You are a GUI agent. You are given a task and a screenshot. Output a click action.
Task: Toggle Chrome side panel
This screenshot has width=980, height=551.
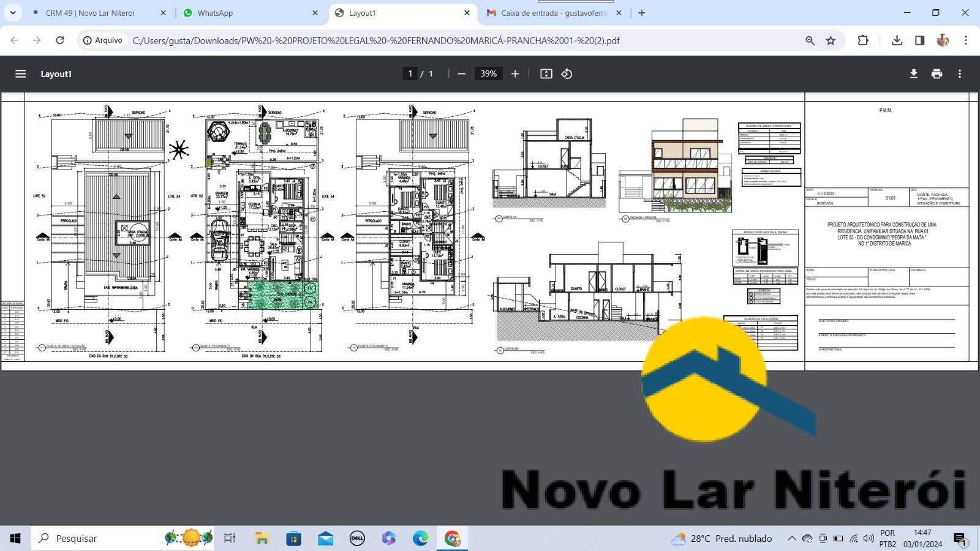(x=919, y=40)
